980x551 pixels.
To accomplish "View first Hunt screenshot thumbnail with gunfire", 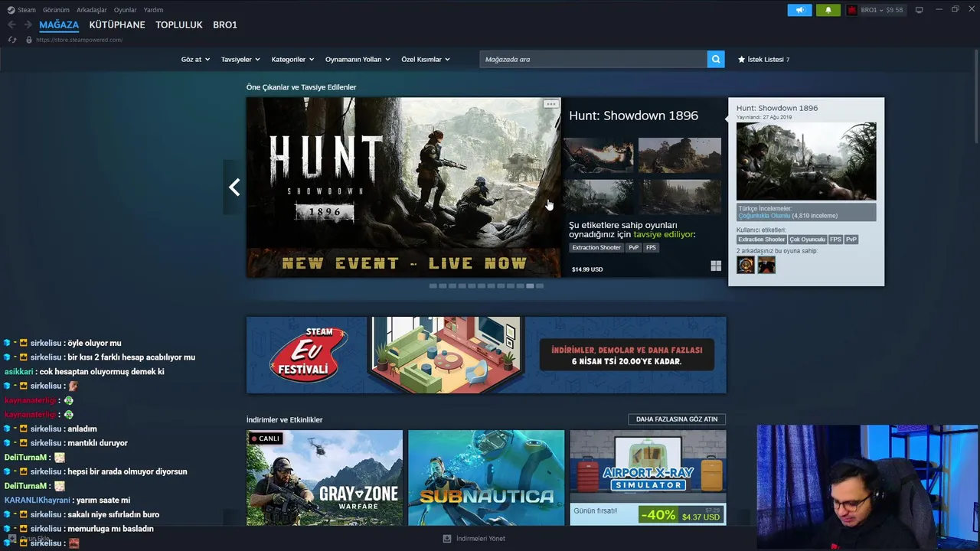I will click(x=598, y=155).
